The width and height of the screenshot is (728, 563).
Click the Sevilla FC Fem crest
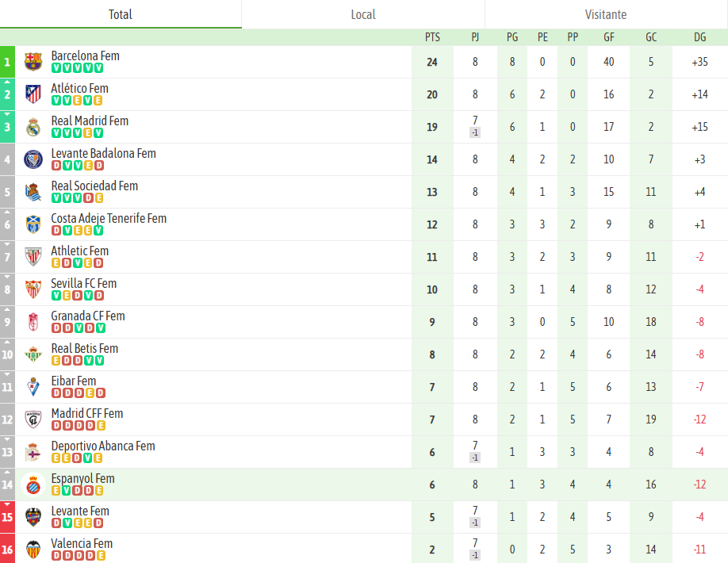click(33, 289)
